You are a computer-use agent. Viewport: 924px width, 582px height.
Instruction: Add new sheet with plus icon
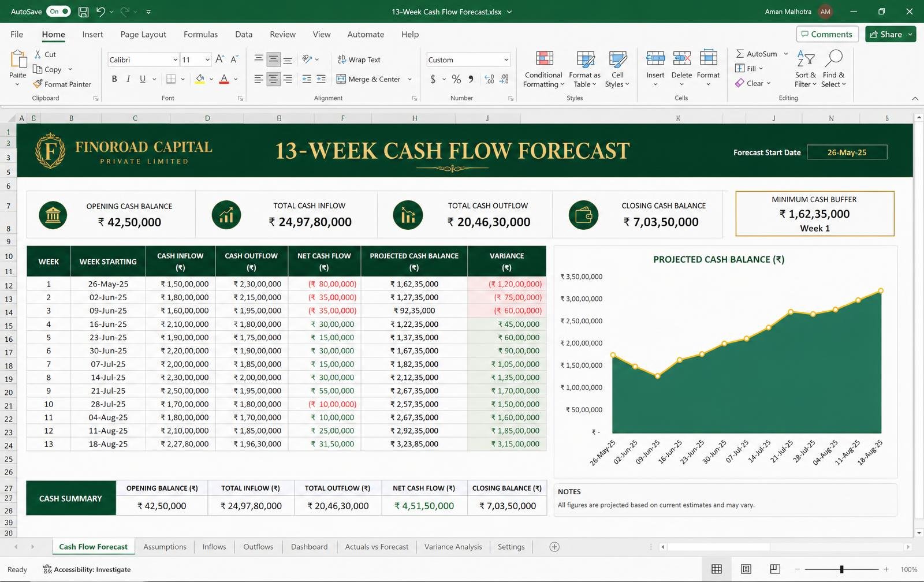[x=554, y=547]
